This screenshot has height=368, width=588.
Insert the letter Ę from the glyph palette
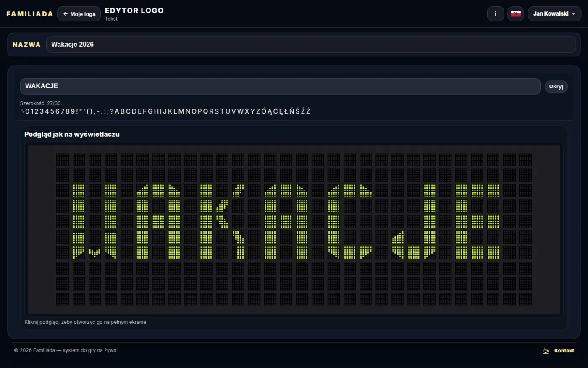[x=281, y=111]
